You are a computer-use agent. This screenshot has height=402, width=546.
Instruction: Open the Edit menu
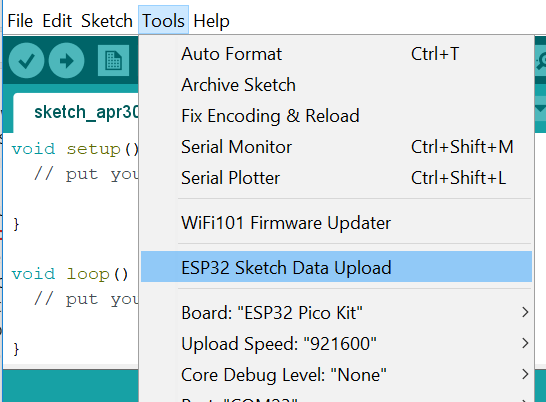pos(57,21)
